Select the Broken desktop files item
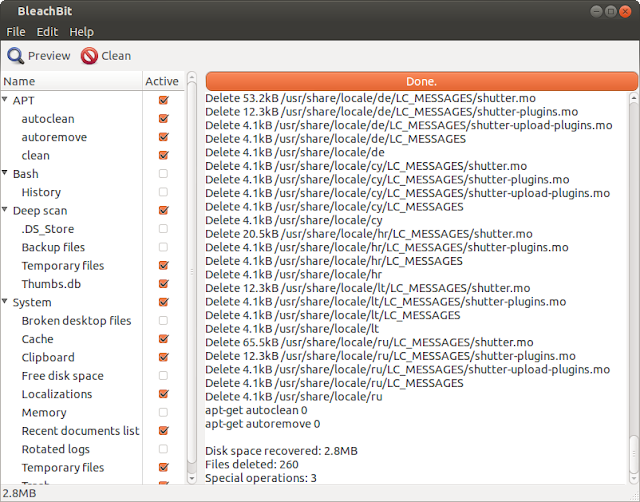 tap(76, 321)
